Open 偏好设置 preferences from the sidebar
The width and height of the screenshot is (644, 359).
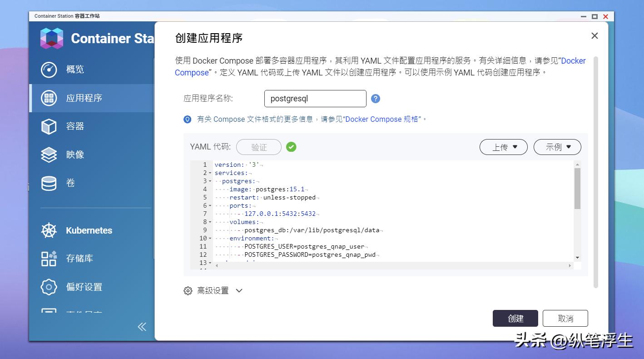[x=49, y=287]
